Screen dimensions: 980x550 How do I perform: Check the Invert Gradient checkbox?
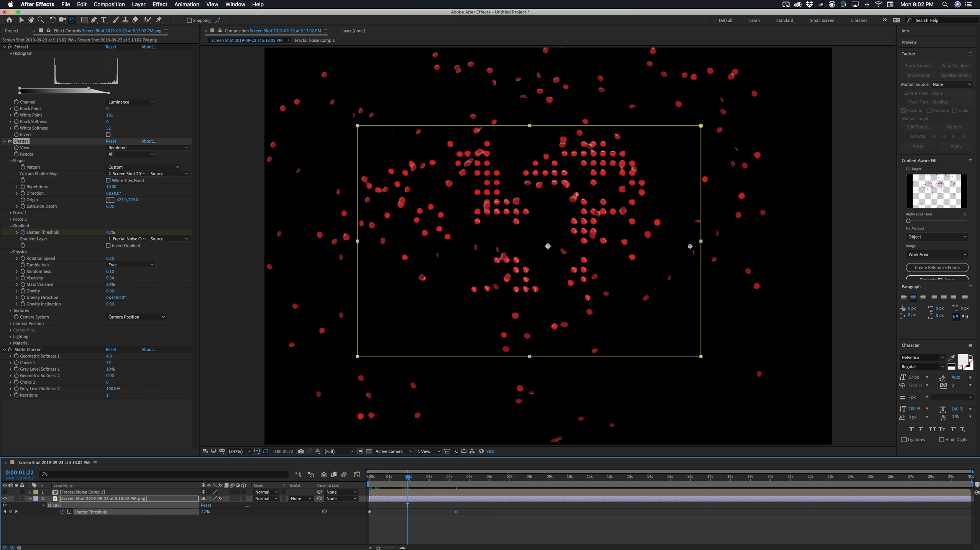[x=108, y=245]
